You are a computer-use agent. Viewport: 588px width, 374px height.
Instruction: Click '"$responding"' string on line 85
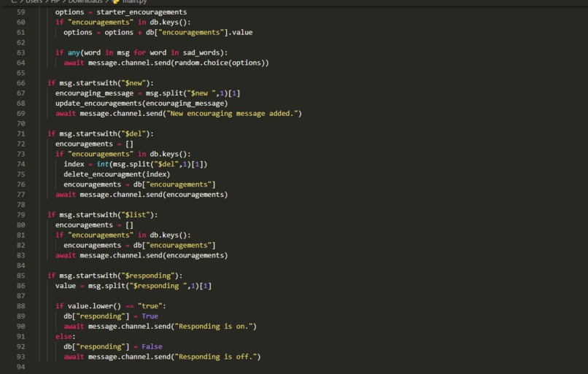click(147, 276)
